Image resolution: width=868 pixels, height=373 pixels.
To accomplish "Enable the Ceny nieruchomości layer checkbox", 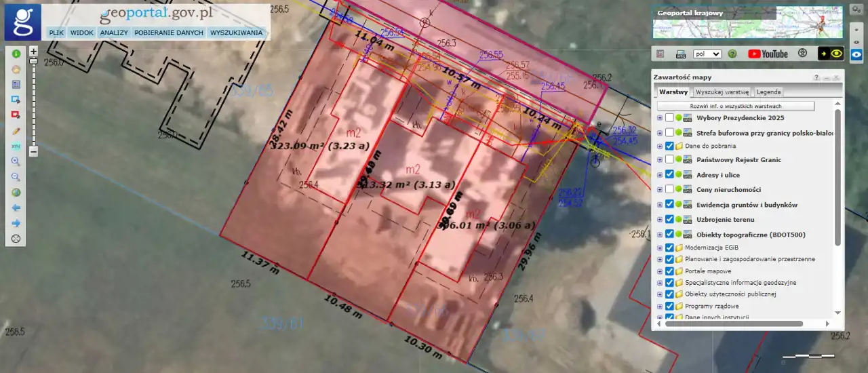I will [670, 189].
